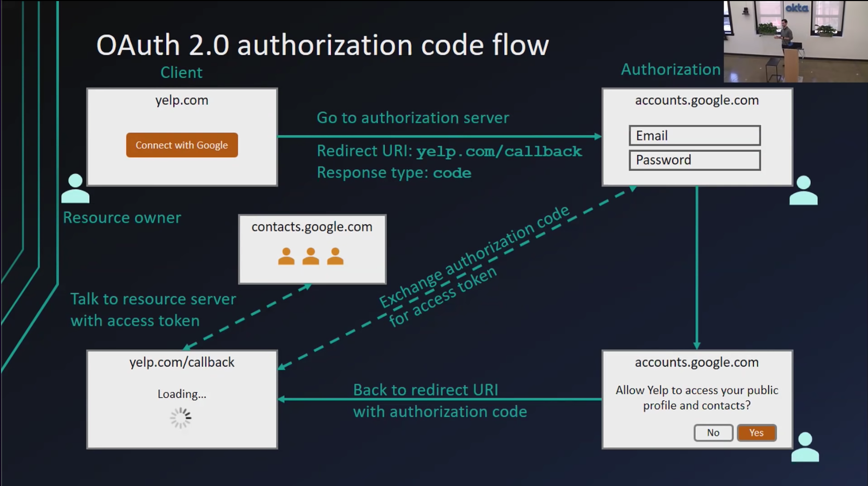Click 'accounts.google.com' heading of consent dialog
Image resolution: width=868 pixels, height=486 pixels.
697,362
